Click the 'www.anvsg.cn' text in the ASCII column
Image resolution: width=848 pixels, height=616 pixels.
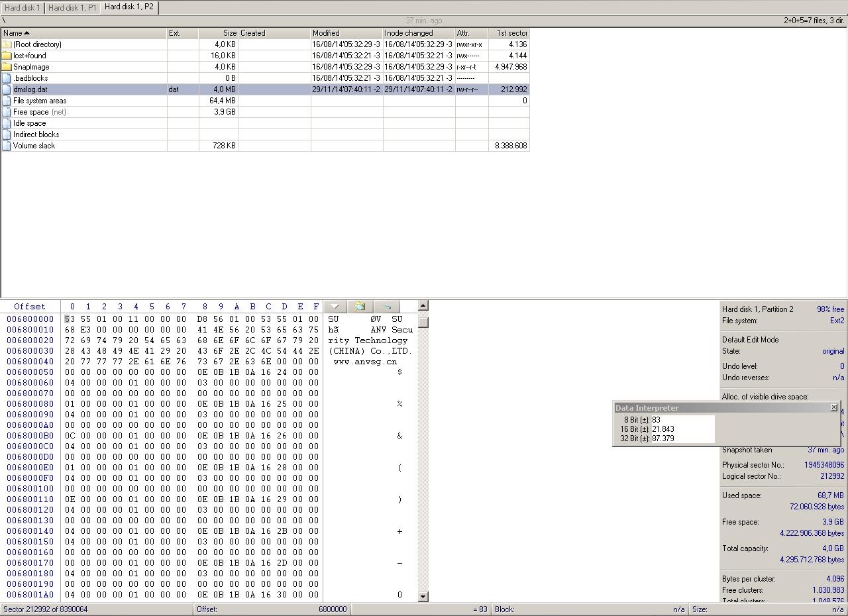[x=365, y=362]
